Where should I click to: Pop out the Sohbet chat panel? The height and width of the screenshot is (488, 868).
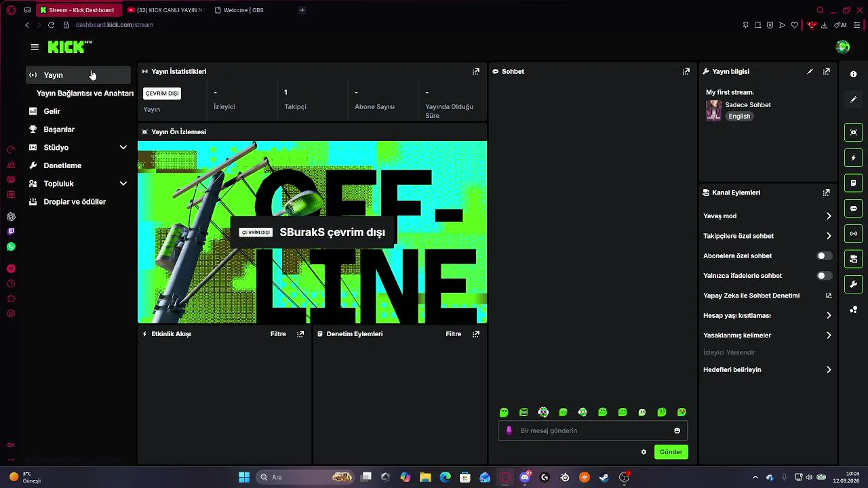(686, 71)
